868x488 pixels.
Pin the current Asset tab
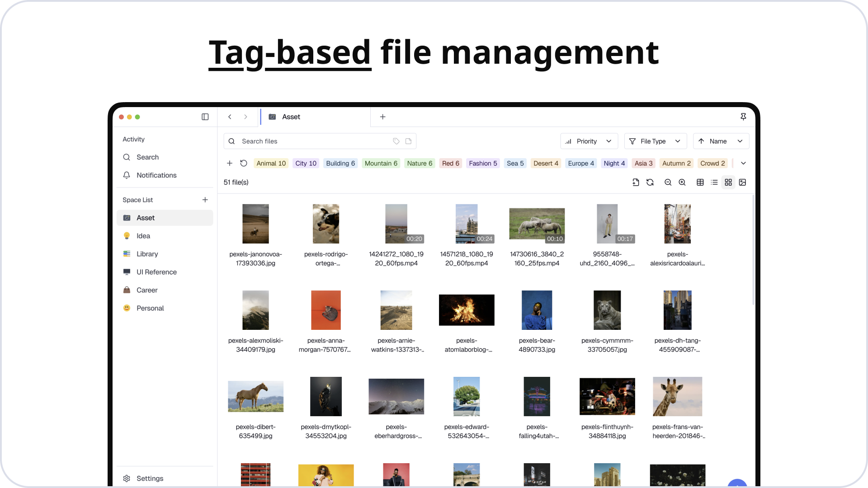click(743, 117)
